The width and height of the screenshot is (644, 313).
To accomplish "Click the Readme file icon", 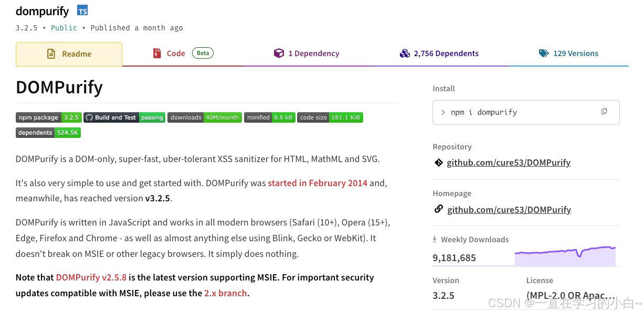I will tap(51, 53).
